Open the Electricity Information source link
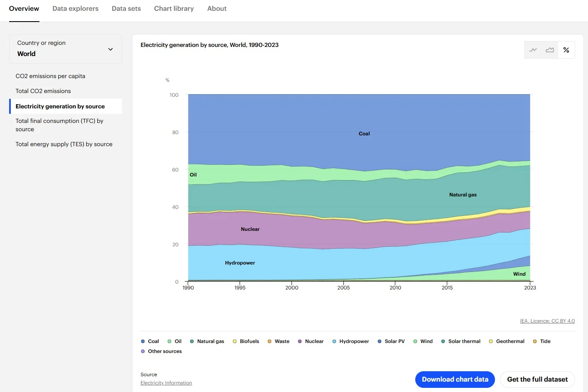Viewport: 588px width, 392px height. point(166,383)
